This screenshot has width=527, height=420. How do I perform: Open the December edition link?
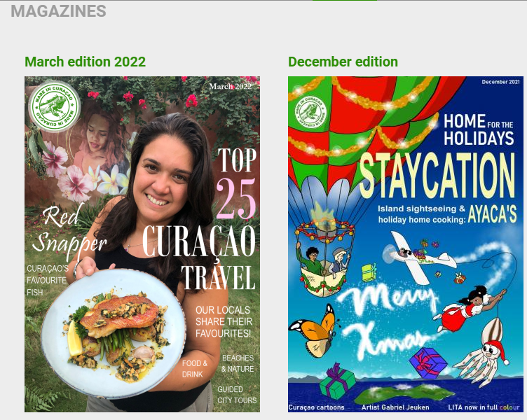pos(343,62)
